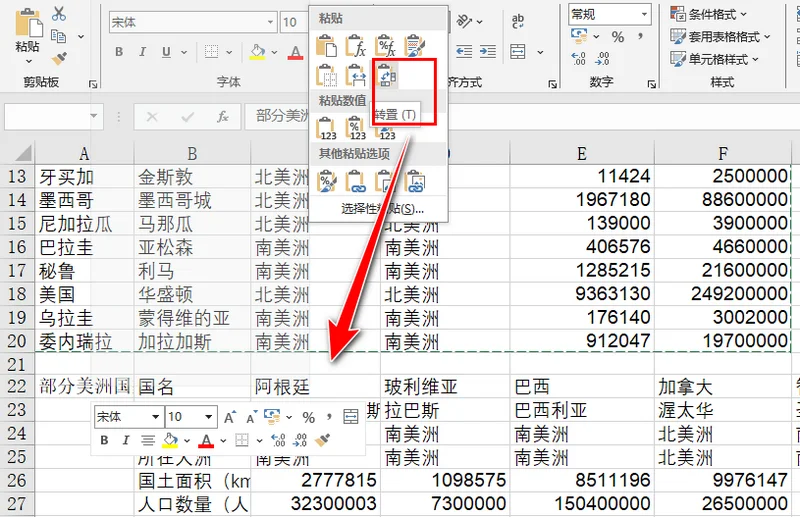Apply Percent Style from the ribbon number group
Screen dimensions: 800x517
point(618,37)
